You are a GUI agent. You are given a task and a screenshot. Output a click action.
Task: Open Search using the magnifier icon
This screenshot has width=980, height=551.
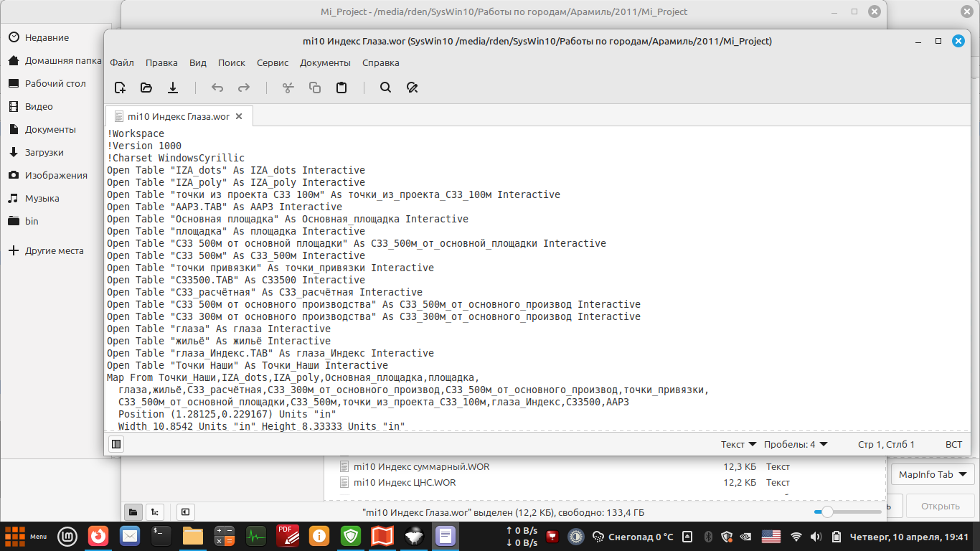coord(385,88)
